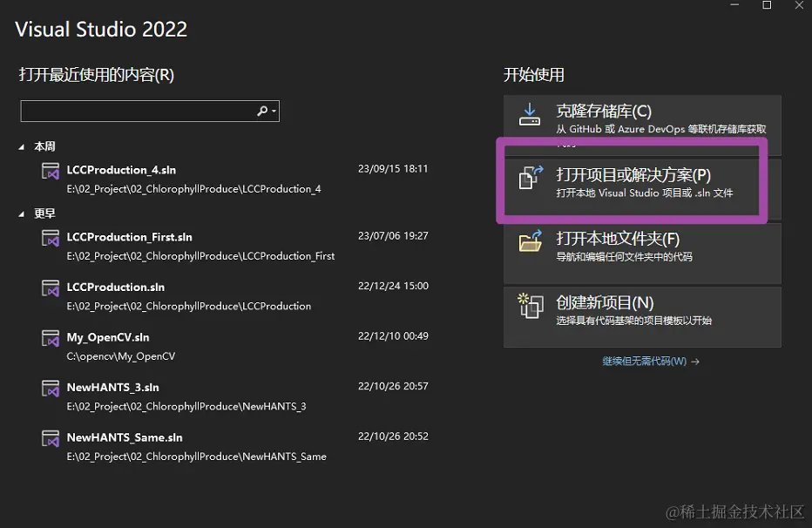This screenshot has height=528, width=812.
Task: Choose 创建新项目(N)
Action: click(642, 317)
